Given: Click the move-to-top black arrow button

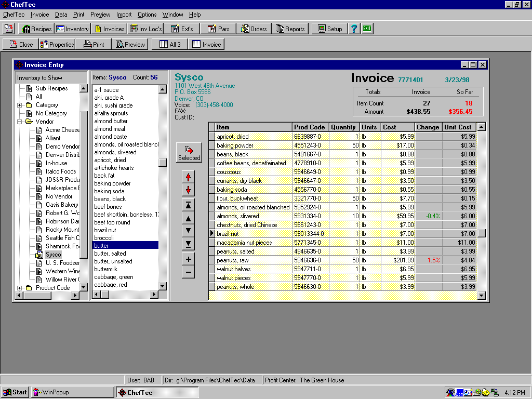Looking at the screenshot, I should [188, 205].
